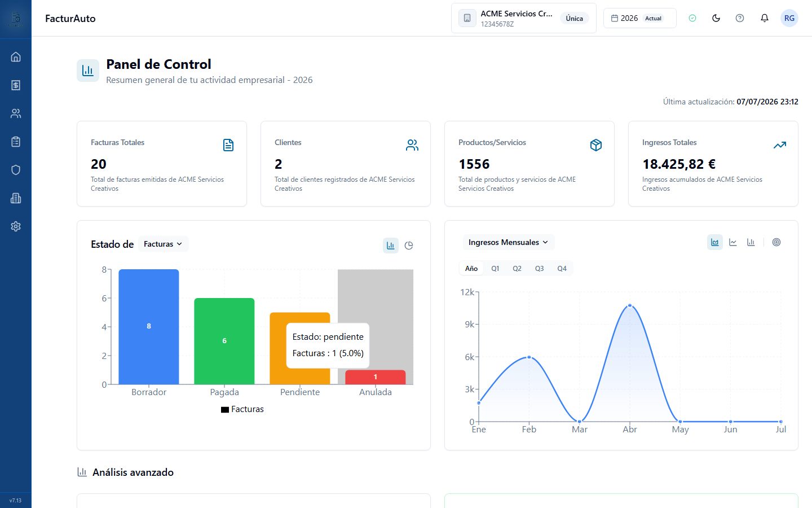Open the Clientes card

coord(346,164)
